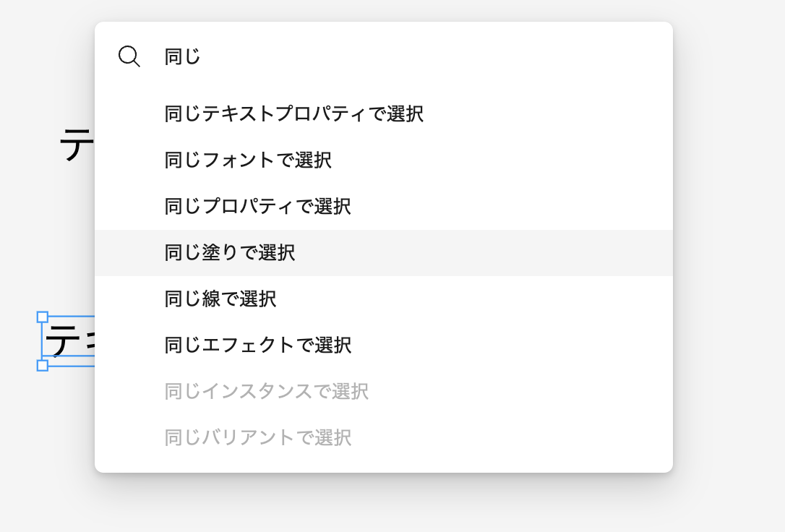Grab the lower-left selection resize handle
Viewport: 785px width, 532px height.
point(43,366)
